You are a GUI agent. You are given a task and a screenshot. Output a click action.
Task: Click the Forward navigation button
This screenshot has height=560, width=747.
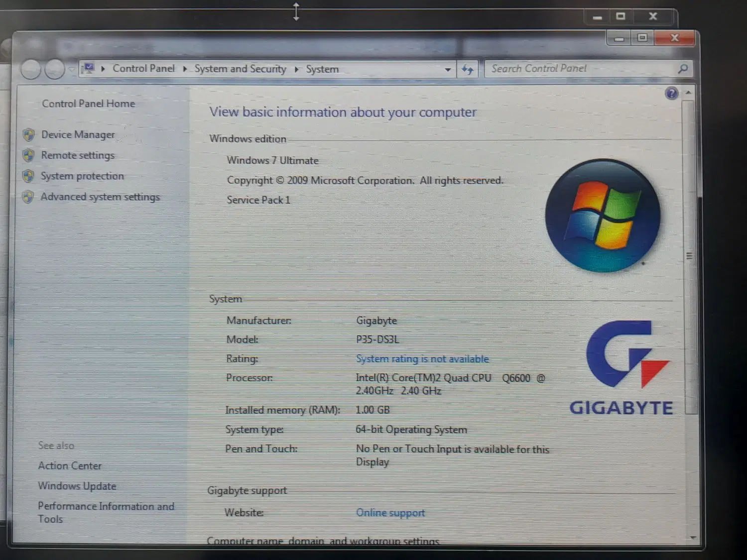55,69
